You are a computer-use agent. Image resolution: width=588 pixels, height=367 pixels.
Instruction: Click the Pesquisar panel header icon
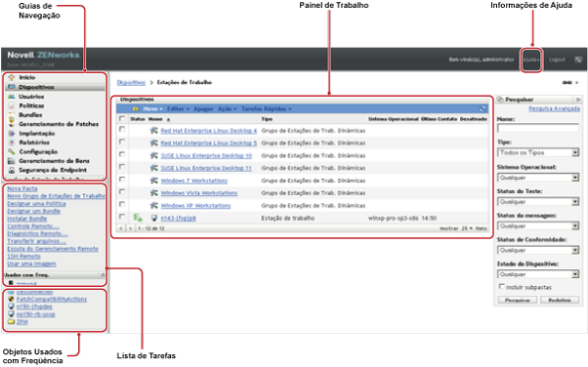[500, 100]
